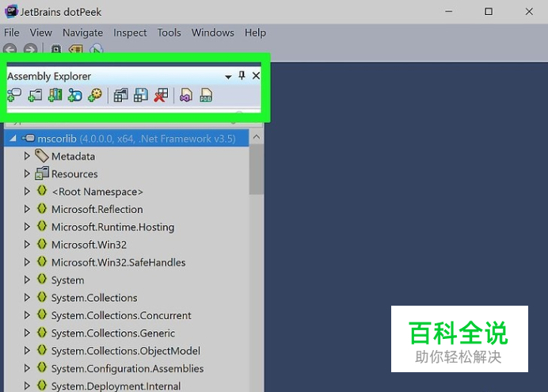Click the PDB file icon
The width and height of the screenshot is (548, 392).
pos(206,95)
